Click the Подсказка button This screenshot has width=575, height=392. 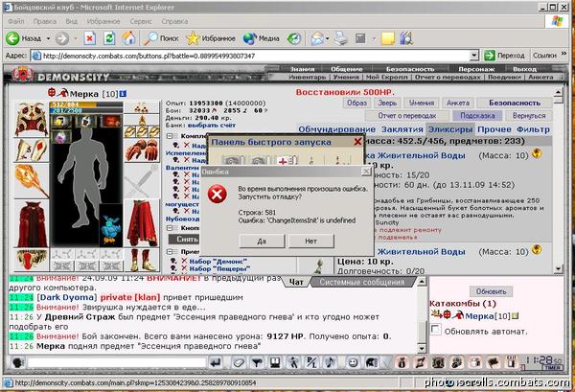click(477, 116)
